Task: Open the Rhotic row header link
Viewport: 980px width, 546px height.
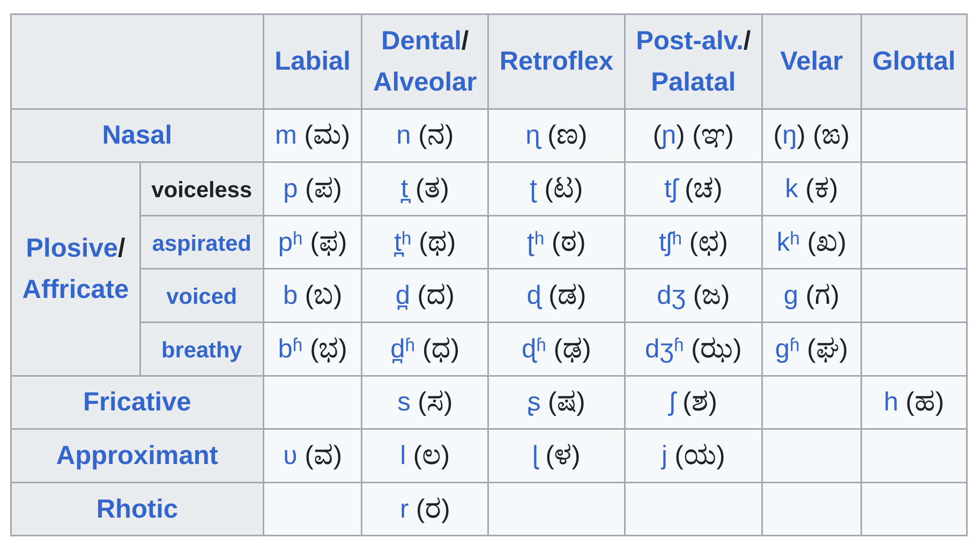Action: [x=137, y=509]
